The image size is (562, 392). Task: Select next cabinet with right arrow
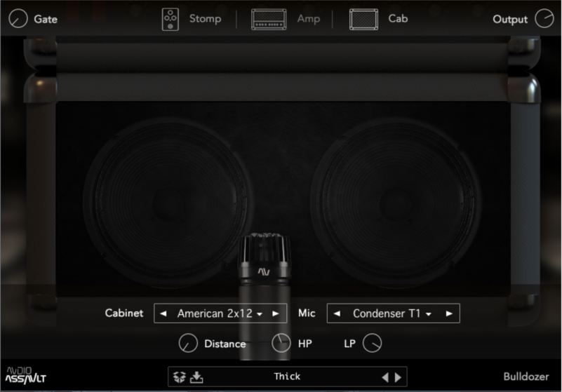click(276, 313)
